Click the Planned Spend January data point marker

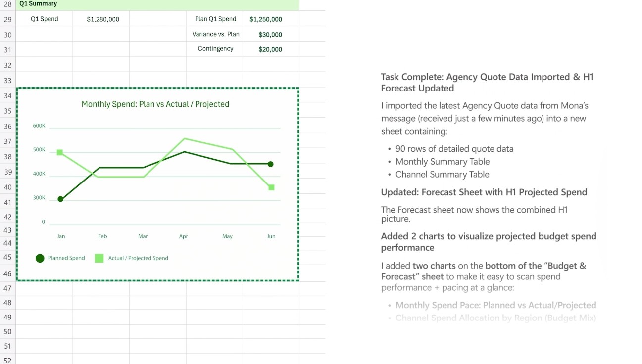[x=60, y=199]
